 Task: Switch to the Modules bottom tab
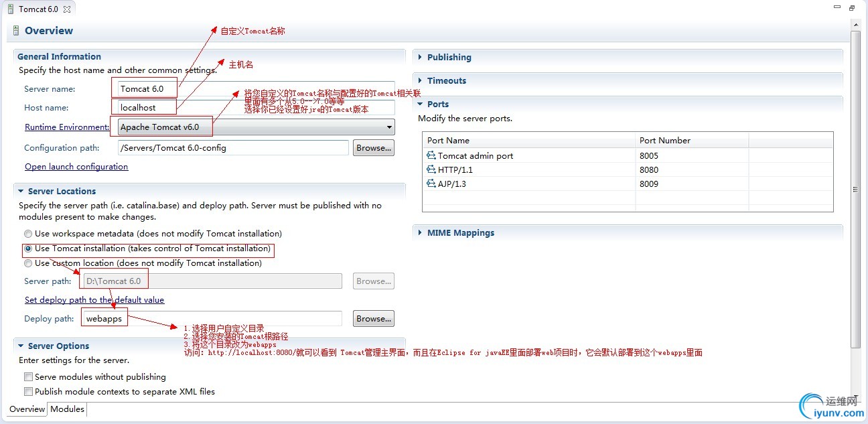coord(68,409)
